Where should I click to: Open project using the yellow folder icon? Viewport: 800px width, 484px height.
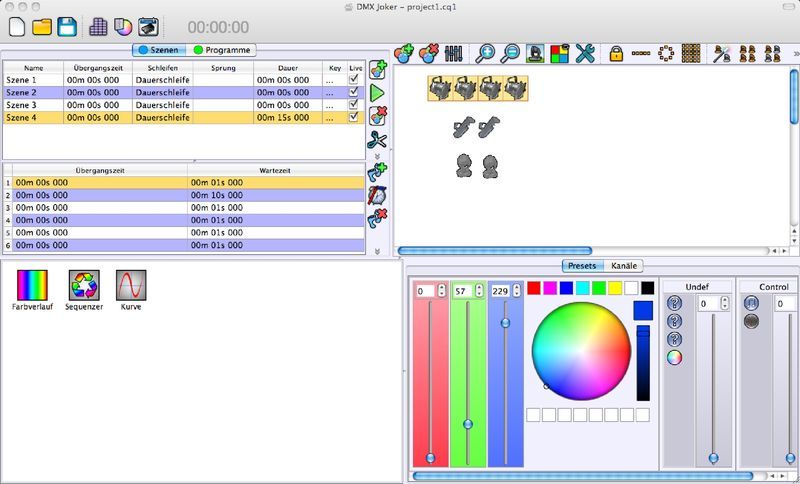pyautogui.click(x=42, y=27)
